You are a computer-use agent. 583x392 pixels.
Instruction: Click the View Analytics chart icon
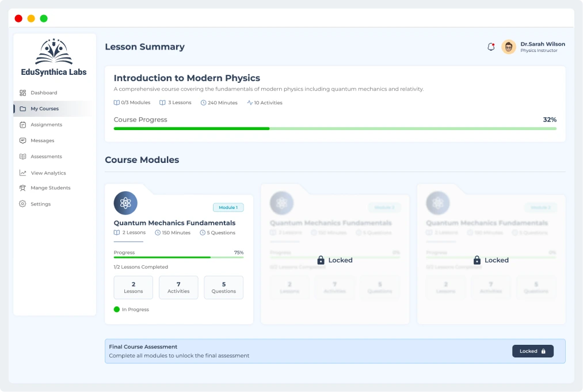coord(23,173)
